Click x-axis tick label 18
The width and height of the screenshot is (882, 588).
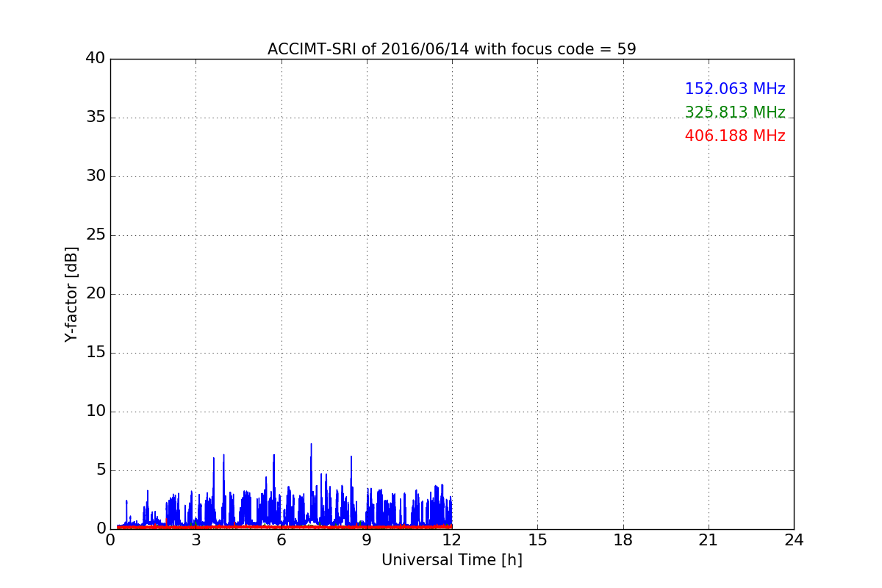[x=623, y=540]
